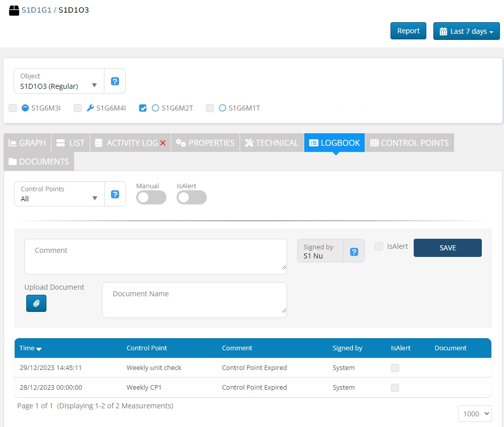Open the Object S1D1O3 (Regular) dropdown
The height and width of the screenshot is (427, 504).
[x=59, y=82]
